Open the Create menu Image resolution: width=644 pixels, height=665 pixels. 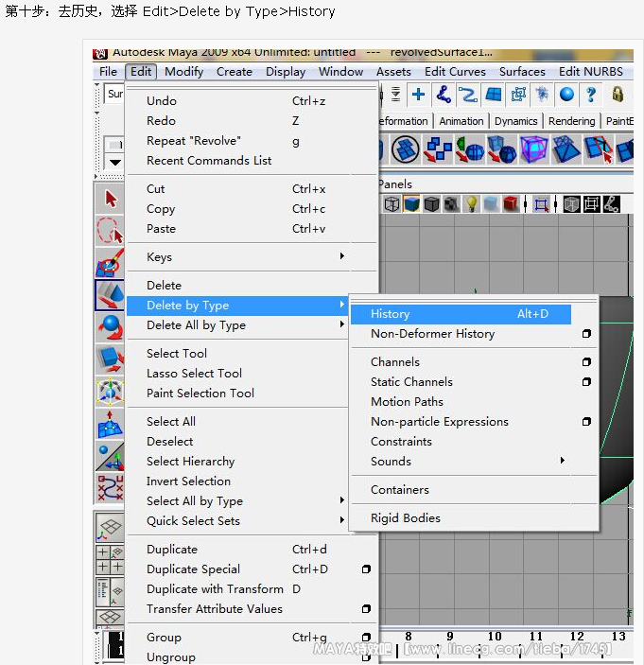click(x=235, y=72)
